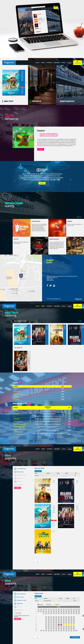This screenshot has height=644, width=84.
Task: Show next movie in the Moana carousel
Action: point(26,83)
